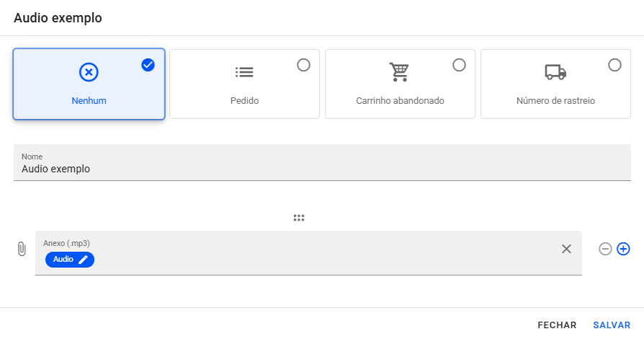
Task: Remove the attachment row with minus icon
Action: click(605, 249)
